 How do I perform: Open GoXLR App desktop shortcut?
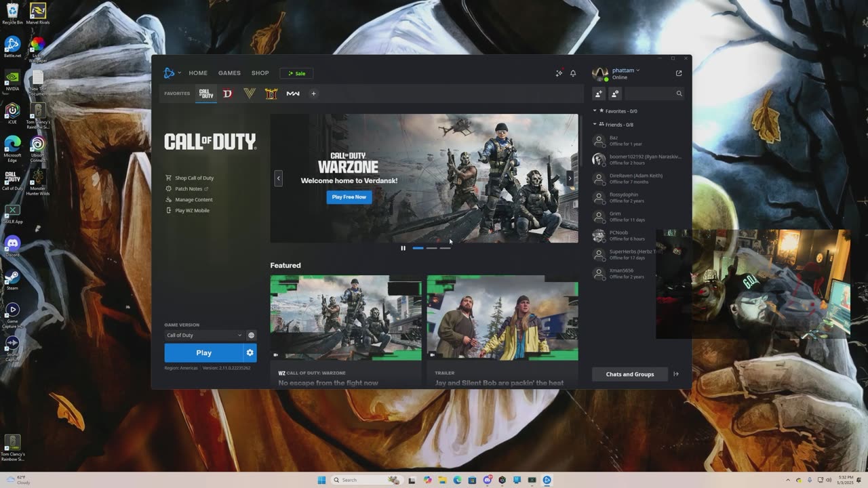pos(12,213)
